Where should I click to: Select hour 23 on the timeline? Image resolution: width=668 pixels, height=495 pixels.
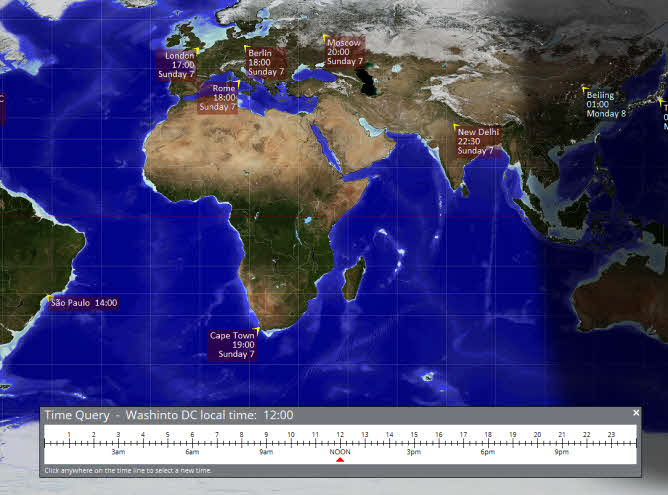tap(612, 435)
